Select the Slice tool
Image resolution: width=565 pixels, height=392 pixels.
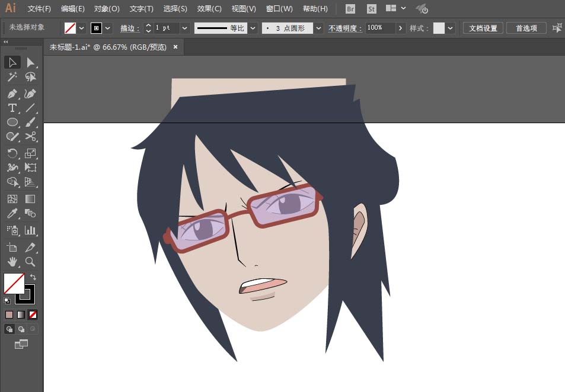30,248
